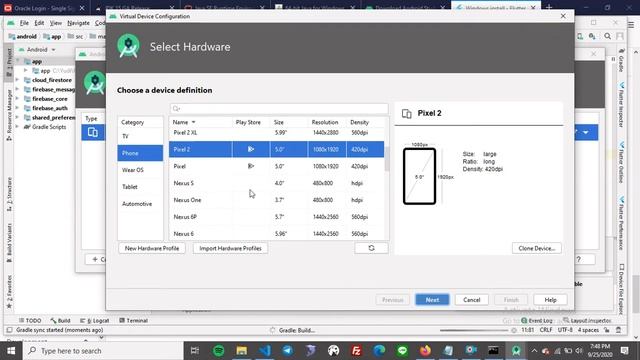Screen dimensions: 640x360
Task: Select the Tablet category
Action: (x=140, y=187)
